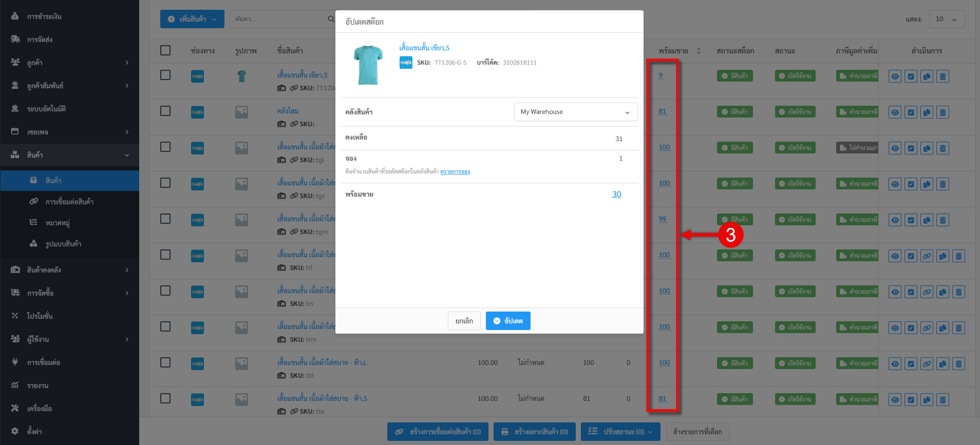Screen dimensions: 980x445
Task: Click the search magnifier icon in the toolbar
Action: pos(331,19)
